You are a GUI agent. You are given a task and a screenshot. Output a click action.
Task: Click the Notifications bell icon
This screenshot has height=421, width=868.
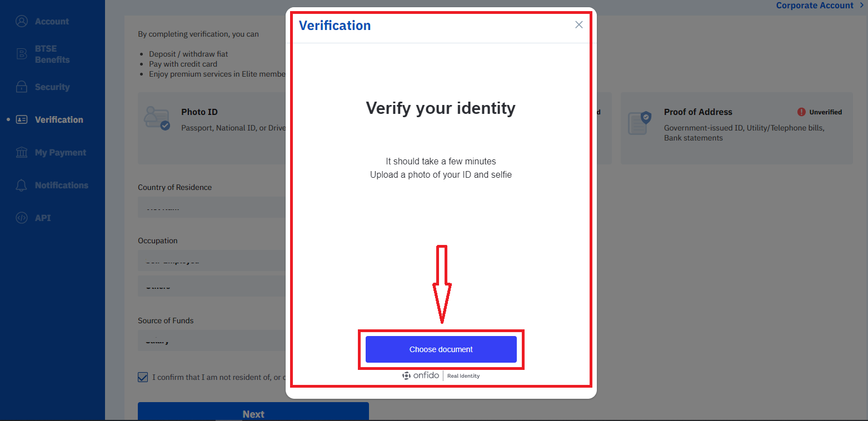point(21,185)
